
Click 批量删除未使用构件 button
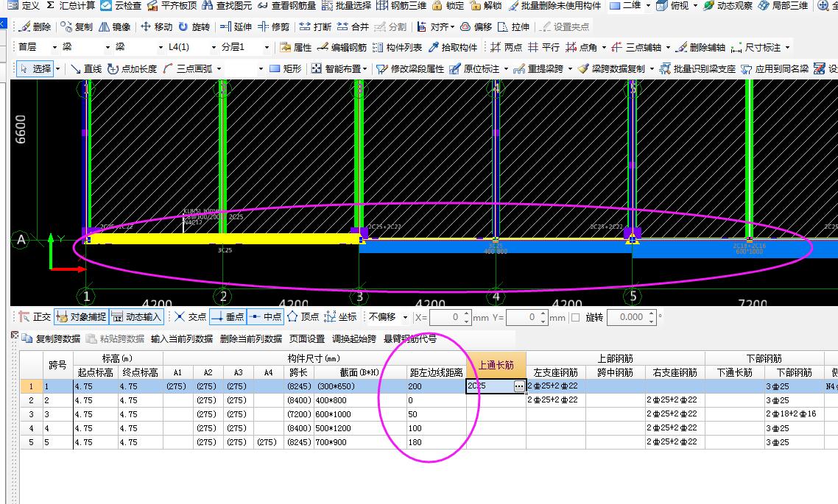pos(554,5)
